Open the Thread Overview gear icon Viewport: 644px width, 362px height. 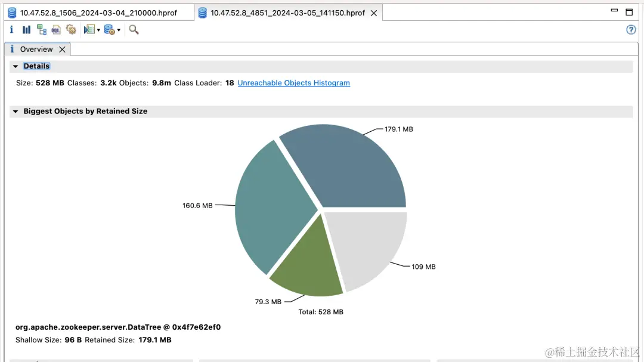[71, 30]
